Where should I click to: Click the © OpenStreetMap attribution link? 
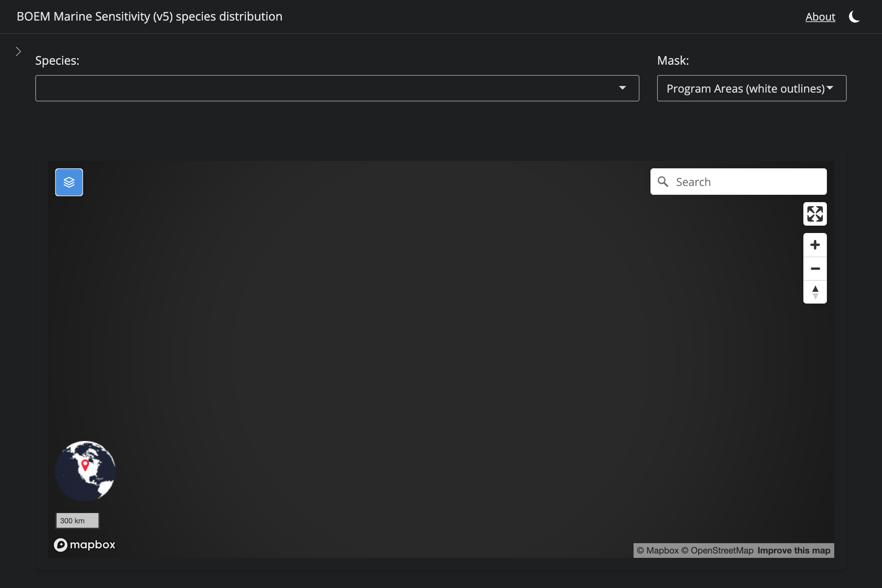[717, 551]
